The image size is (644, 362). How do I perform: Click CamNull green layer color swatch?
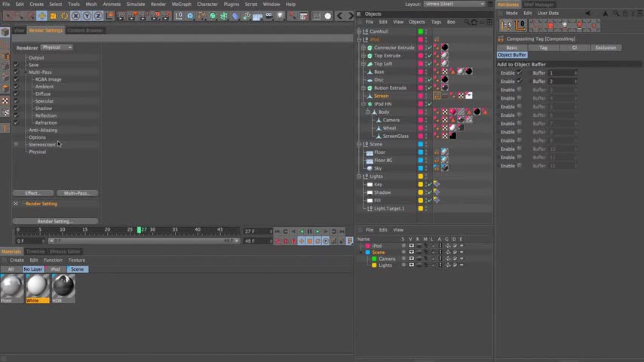[x=421, y=32]
